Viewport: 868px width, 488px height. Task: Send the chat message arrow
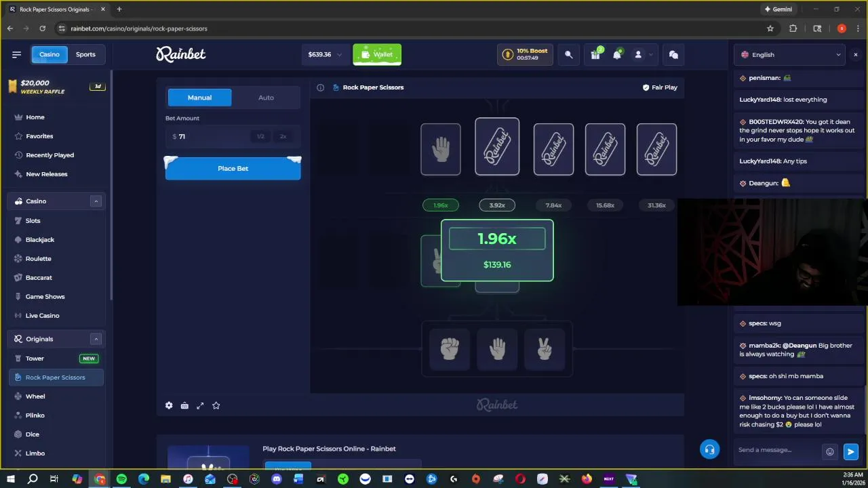[x=850, y=451]
